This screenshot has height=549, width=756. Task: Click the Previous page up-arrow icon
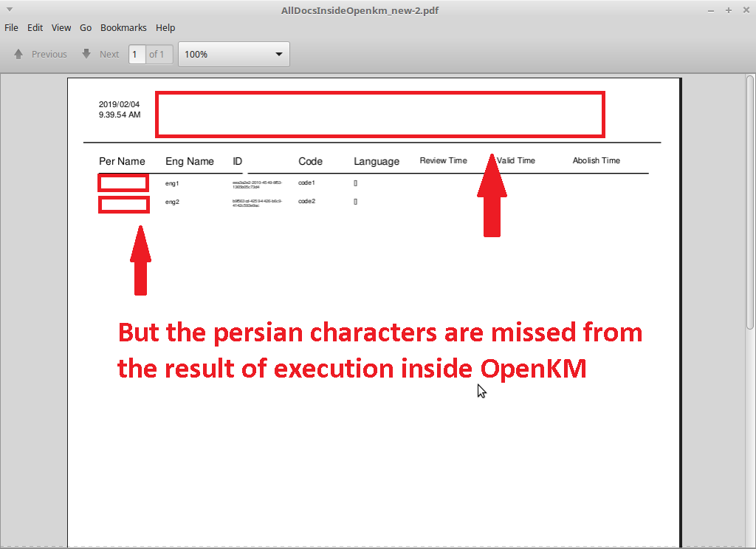click(19, 54)
